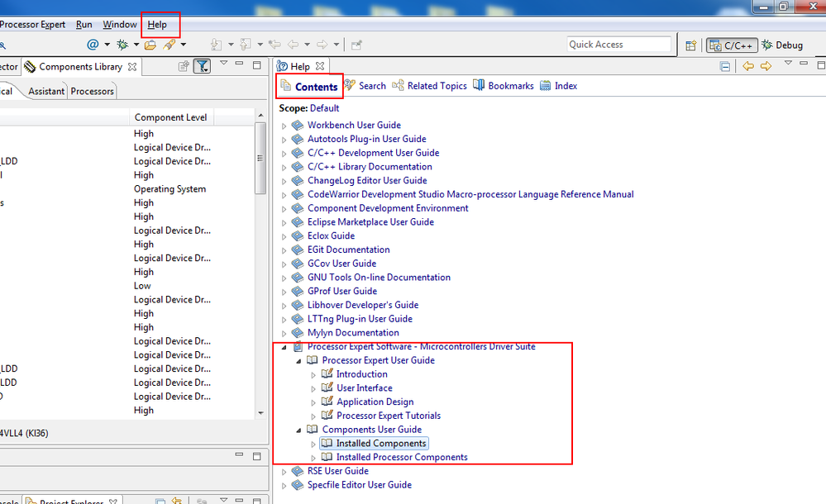The width and height of the screenshot is (826, 504).
Task: Collapse Components User Guide node
Action: 298,430
